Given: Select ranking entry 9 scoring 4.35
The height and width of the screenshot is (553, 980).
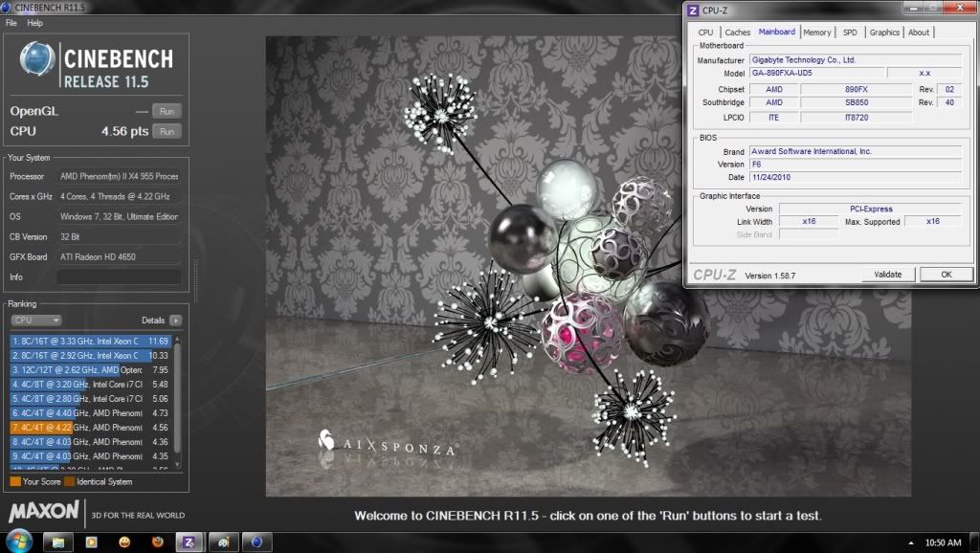Looking at the screenshot, I should [90, 456].
